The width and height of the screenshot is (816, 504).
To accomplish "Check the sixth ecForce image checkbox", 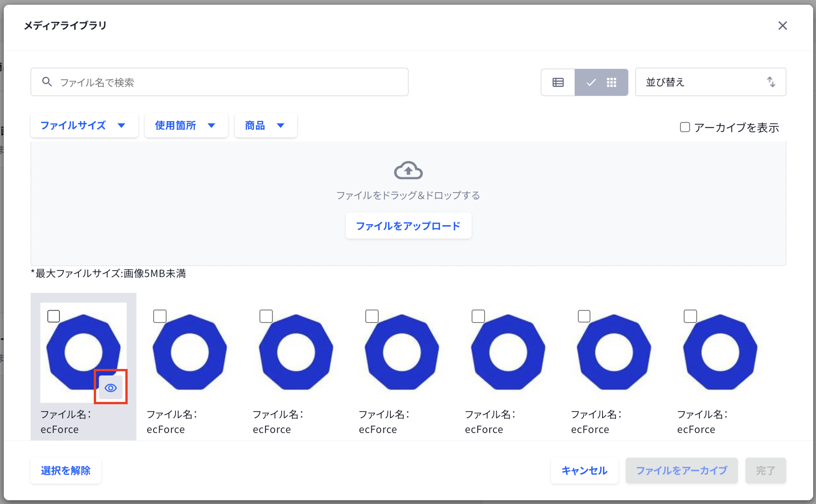I will click(584, 316).
